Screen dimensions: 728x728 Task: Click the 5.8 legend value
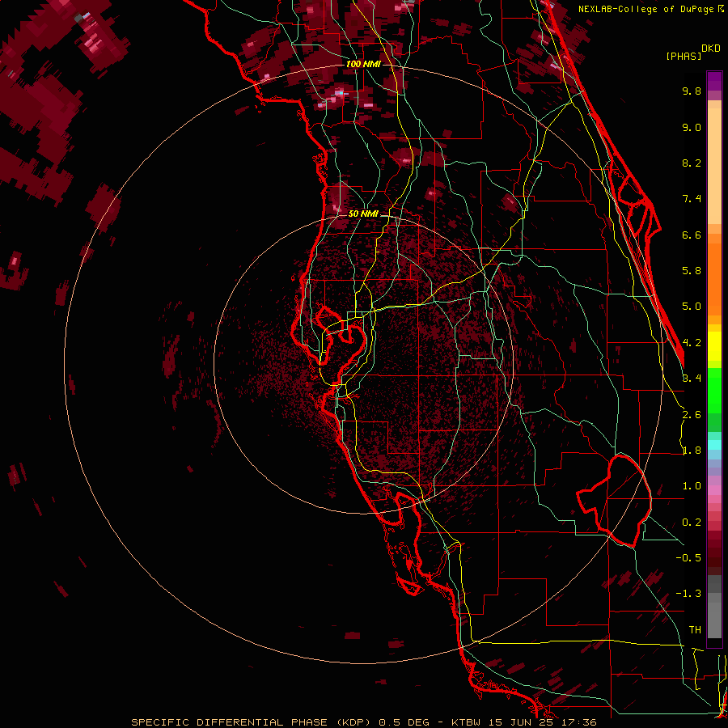(x=692, y=271)
